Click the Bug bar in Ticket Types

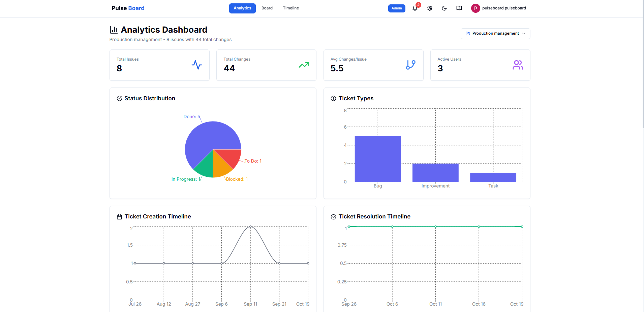pos(377,159)
